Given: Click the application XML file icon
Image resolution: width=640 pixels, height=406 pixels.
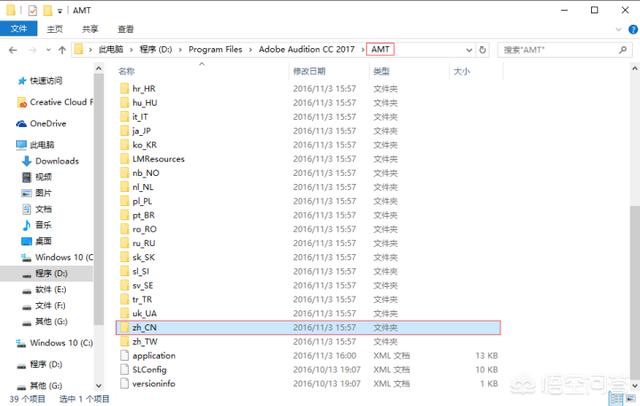Looking at the screenshot, I should (x=125, y=355).
